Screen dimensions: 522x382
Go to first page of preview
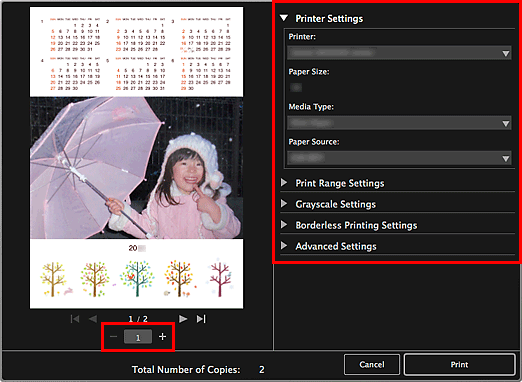pyautogui.click(x=75, y=319)
